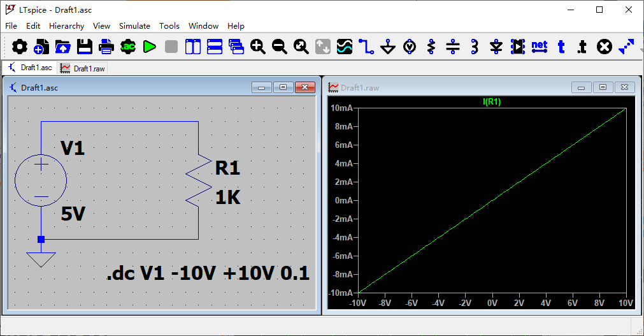The width and height of the screenshot is (644, 336).
Task: Open the File menu
Action: click(11, 26)
